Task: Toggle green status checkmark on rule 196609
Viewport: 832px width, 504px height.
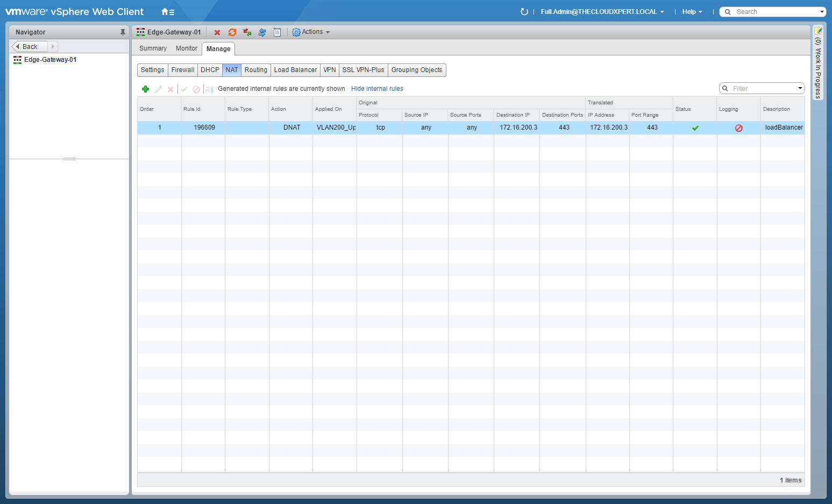Action: pos(695,128)
